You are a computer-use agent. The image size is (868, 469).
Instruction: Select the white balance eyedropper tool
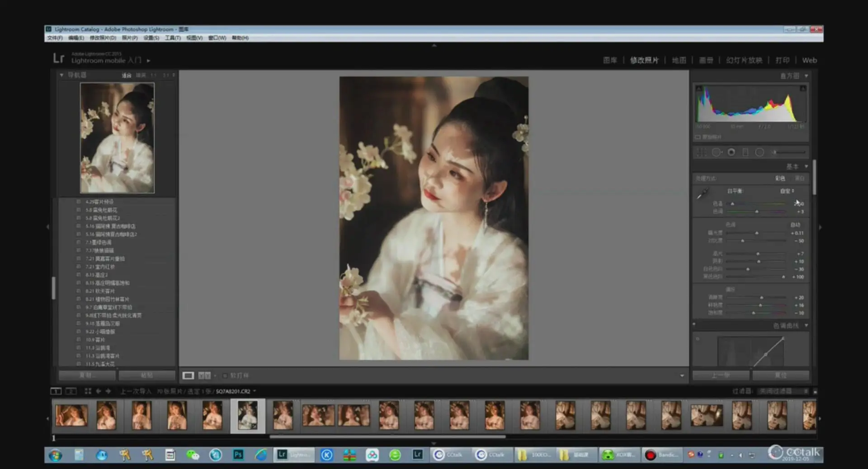[x=702, y=194]
